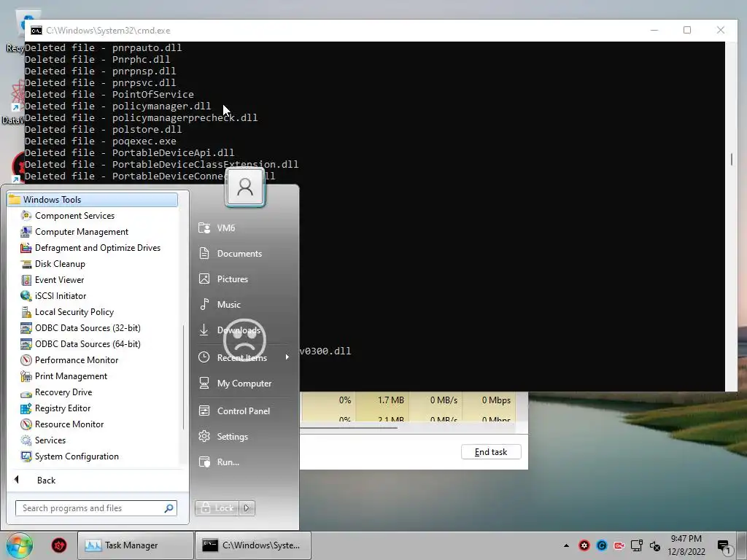
Task: Click the Start orb button
Action: coord(20,545)
